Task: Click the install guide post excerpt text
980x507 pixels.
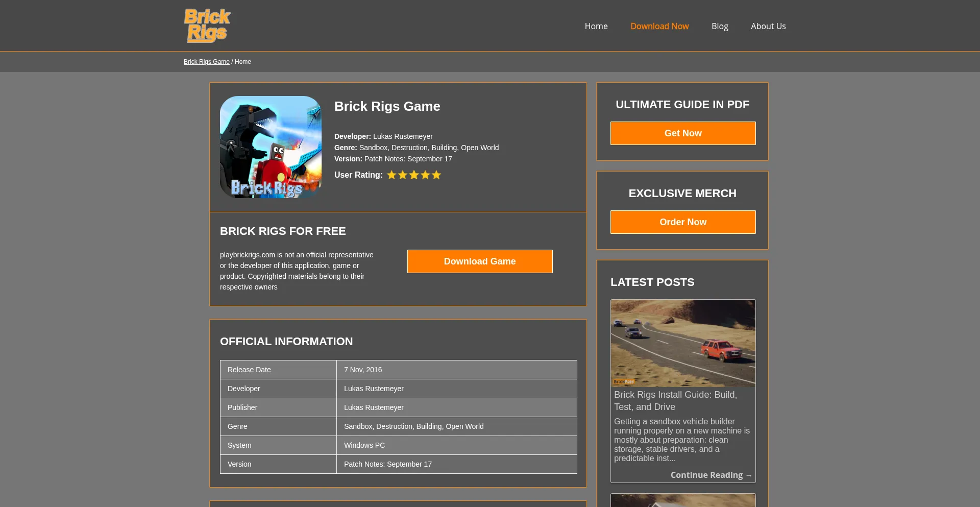Action: point(682,440)
